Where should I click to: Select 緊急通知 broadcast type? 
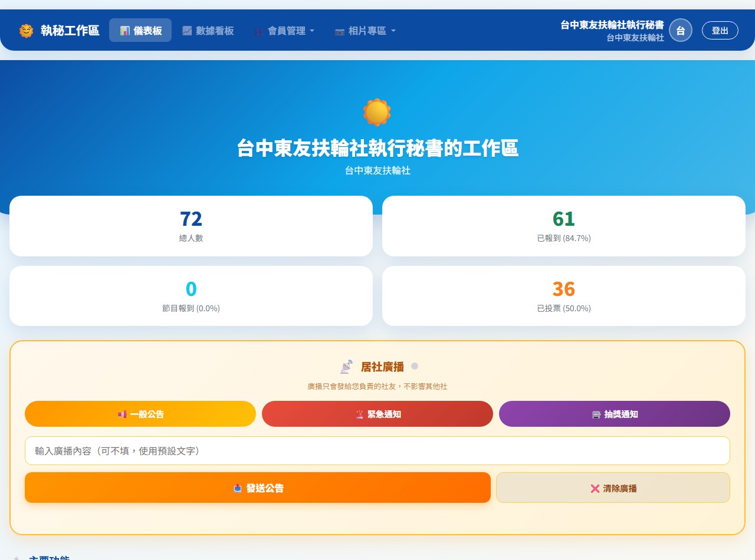tap(377, 414)
